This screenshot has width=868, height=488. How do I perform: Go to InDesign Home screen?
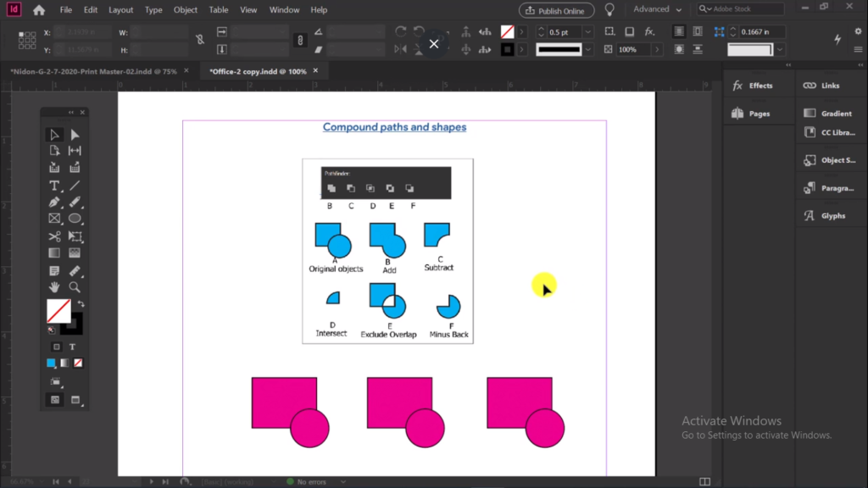pyautogui.click(x=39, y=10)
